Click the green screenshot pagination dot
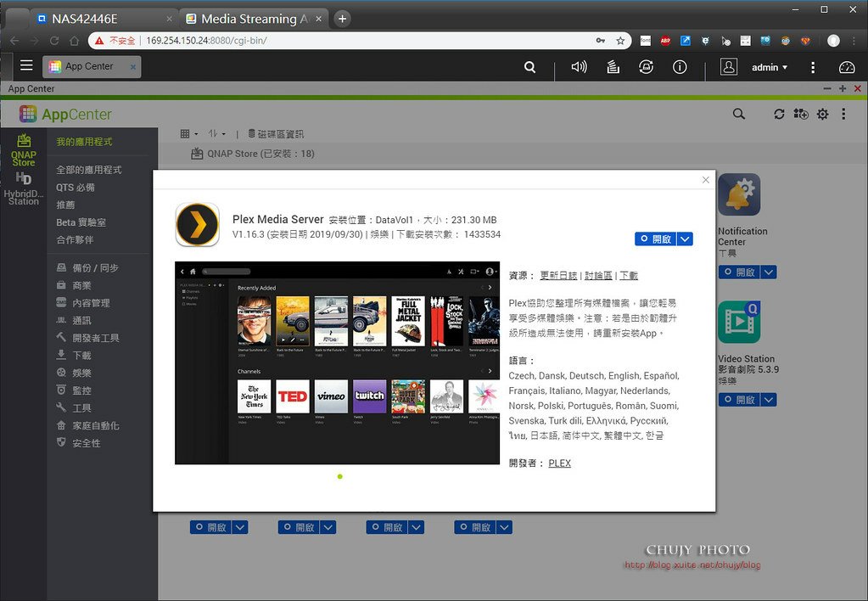The image size is (868, 601). click(340, 476)
